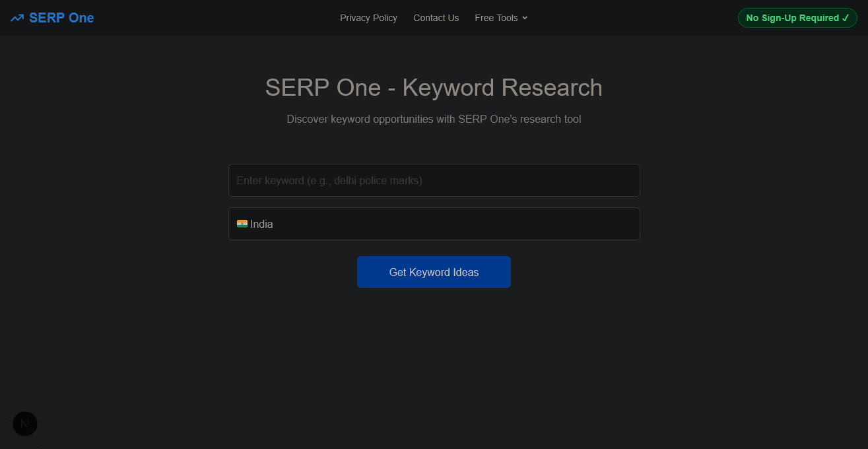The image size is (868, 449).
Task: Open Contact Us from the top menu
Action: (x=436, y=18)
